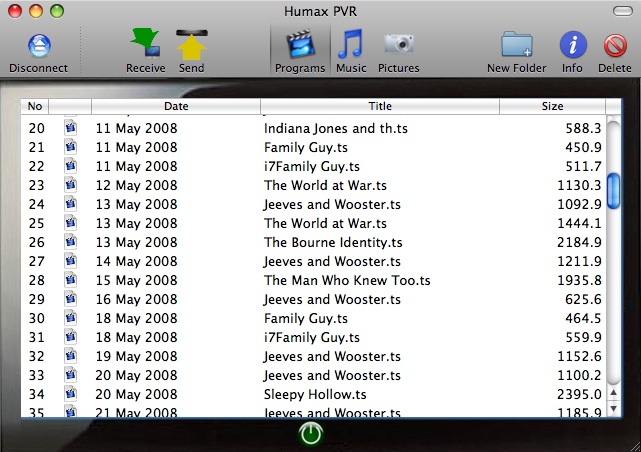The width and height of the screenshot is (641, 452).
Task: Select Indiana Jones and th.ts title
Action: (x=336, y=128)
